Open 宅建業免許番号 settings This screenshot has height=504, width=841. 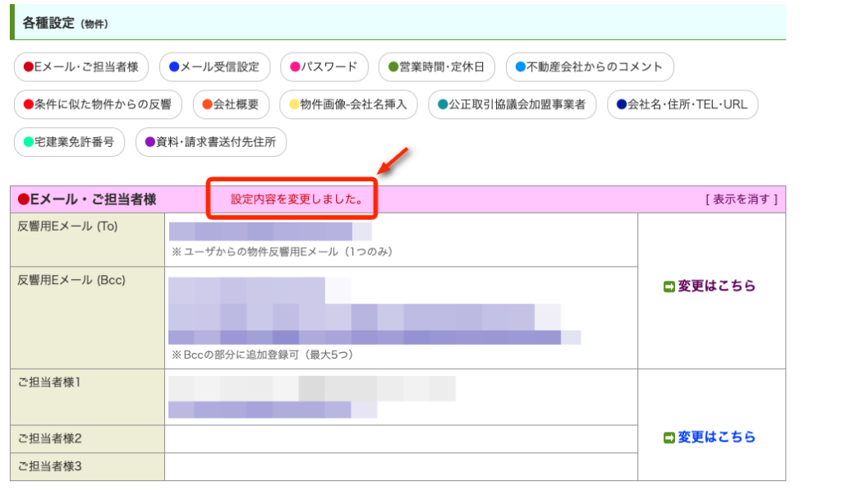tap(69, 142)
